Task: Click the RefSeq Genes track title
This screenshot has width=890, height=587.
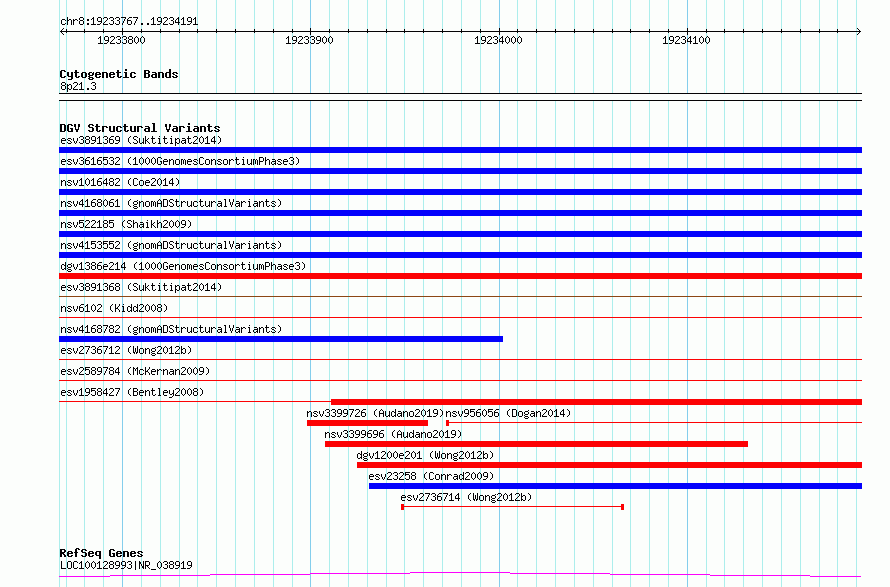Action: point(101,553)
